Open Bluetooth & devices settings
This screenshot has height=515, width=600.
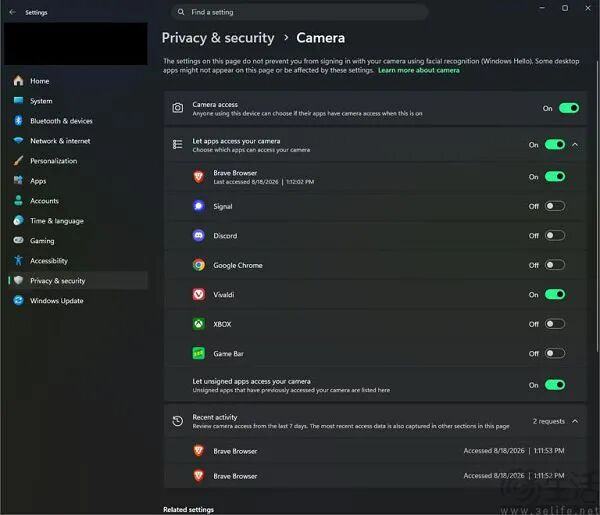pyautogui.click(x=78, y=121)
